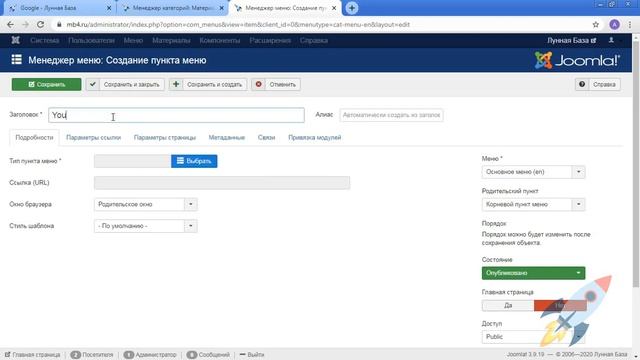Click the Сообщений counter in status bar
Screen dimensions: 640x360
point(209,355)
